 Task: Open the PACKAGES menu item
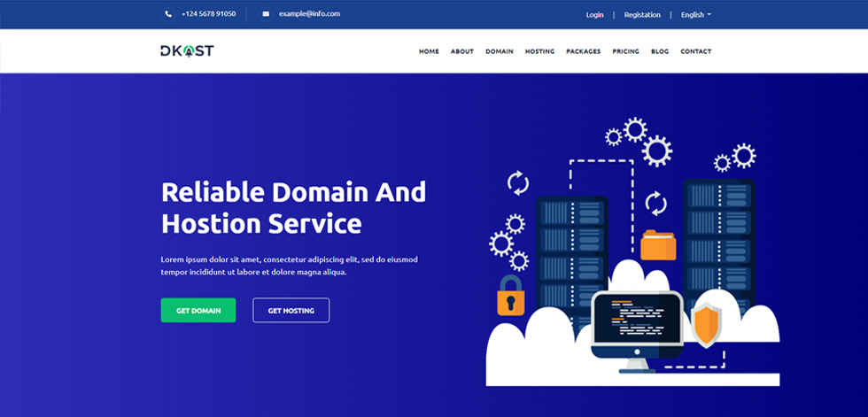click(584, 51)
